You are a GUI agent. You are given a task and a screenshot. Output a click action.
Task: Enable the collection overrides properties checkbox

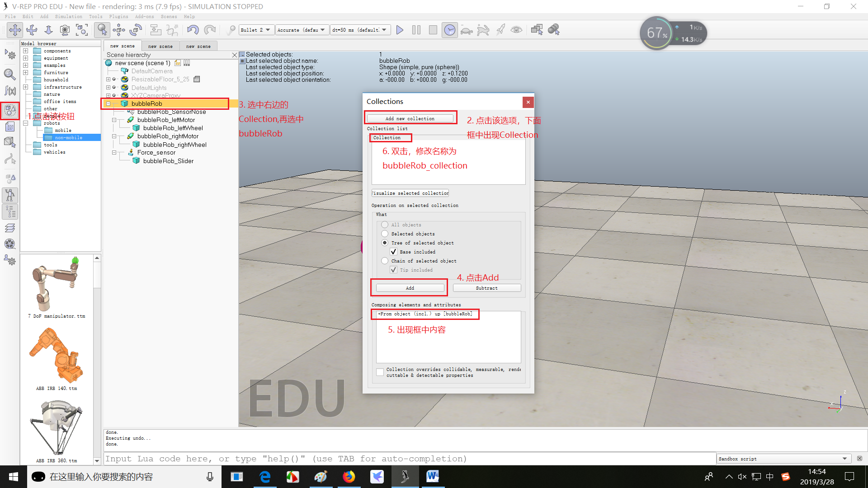(380, 372)
